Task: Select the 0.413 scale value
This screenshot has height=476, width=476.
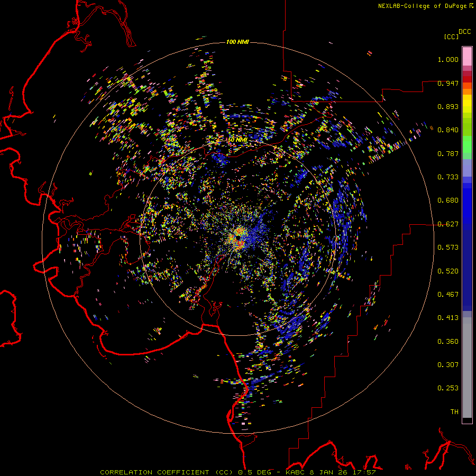Action: (x=448, y=318)
